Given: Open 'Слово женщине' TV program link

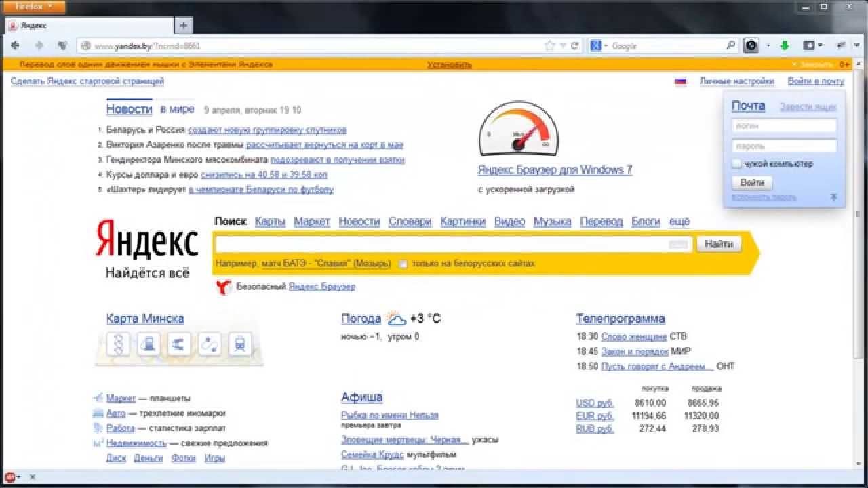Looking at the screenshot, I should click(634, 337).
